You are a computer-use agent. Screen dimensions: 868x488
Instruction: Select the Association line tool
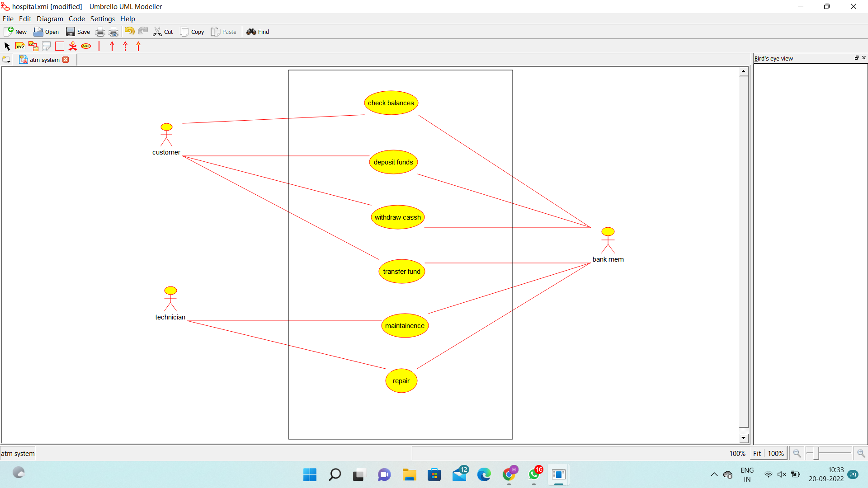click(99, 46)
